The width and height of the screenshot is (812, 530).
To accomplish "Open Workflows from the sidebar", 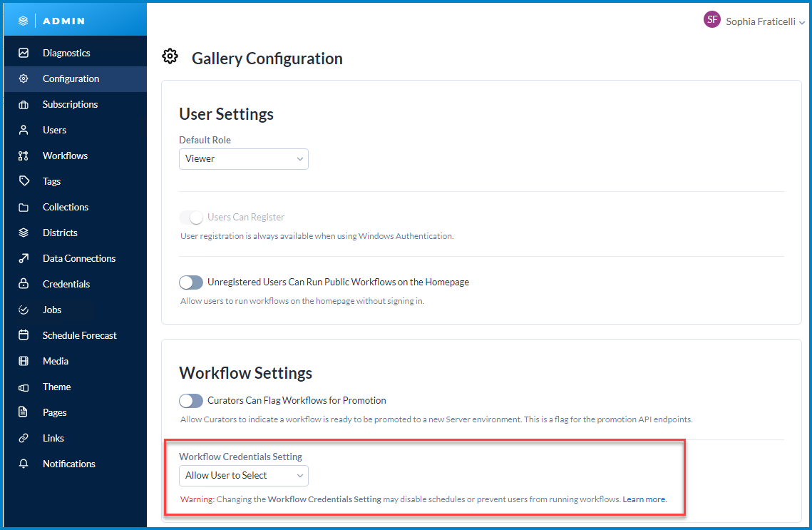I will (x=24, y=156).
